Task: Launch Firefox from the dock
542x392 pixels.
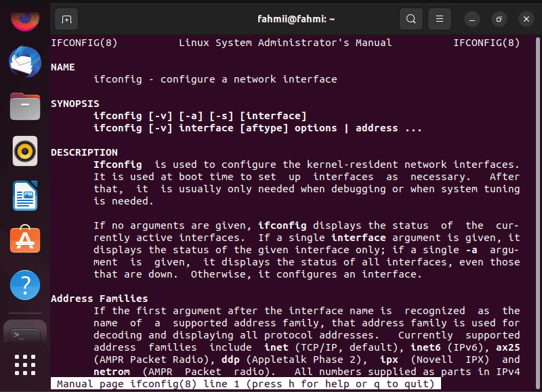Action: tap(25, 19)
